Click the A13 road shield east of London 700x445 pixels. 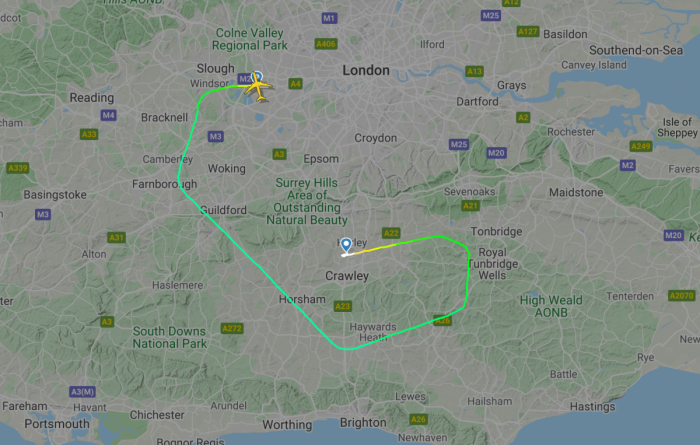(x=474, y=71)
